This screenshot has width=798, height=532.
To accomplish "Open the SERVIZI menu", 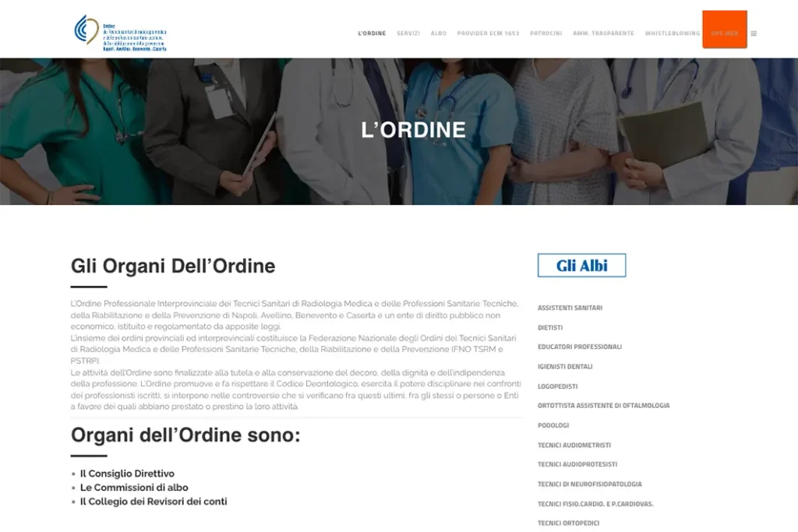I will click(408, 33).
